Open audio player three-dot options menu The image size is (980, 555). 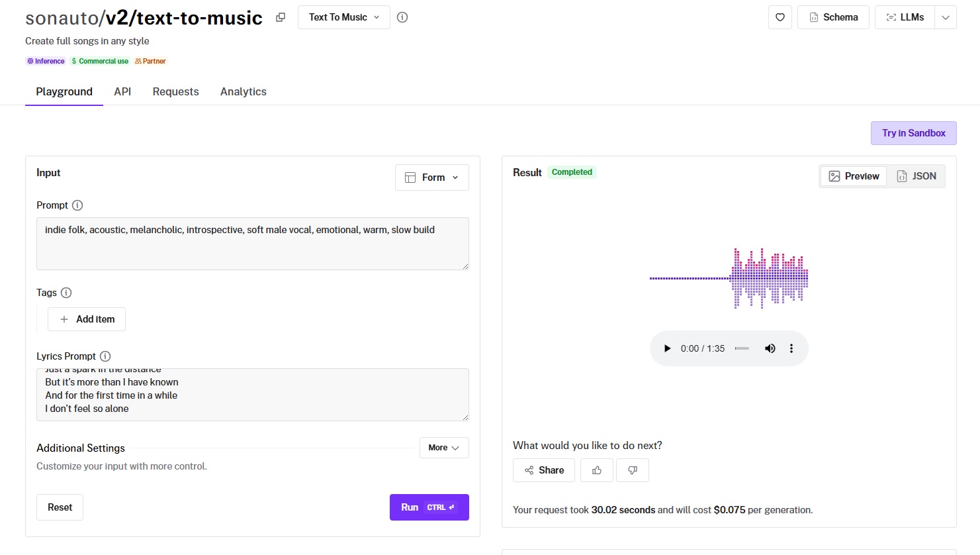[x=791, y=348]
